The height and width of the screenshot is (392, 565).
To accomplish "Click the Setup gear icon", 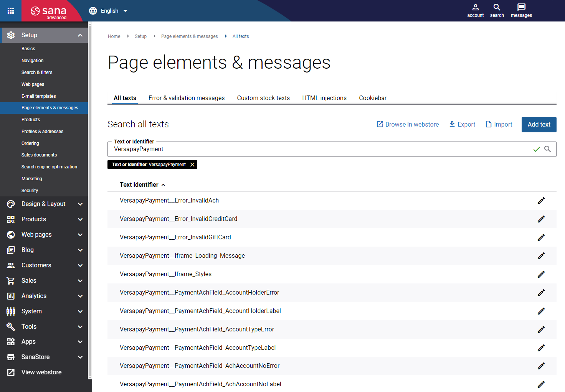I will 11,35.
